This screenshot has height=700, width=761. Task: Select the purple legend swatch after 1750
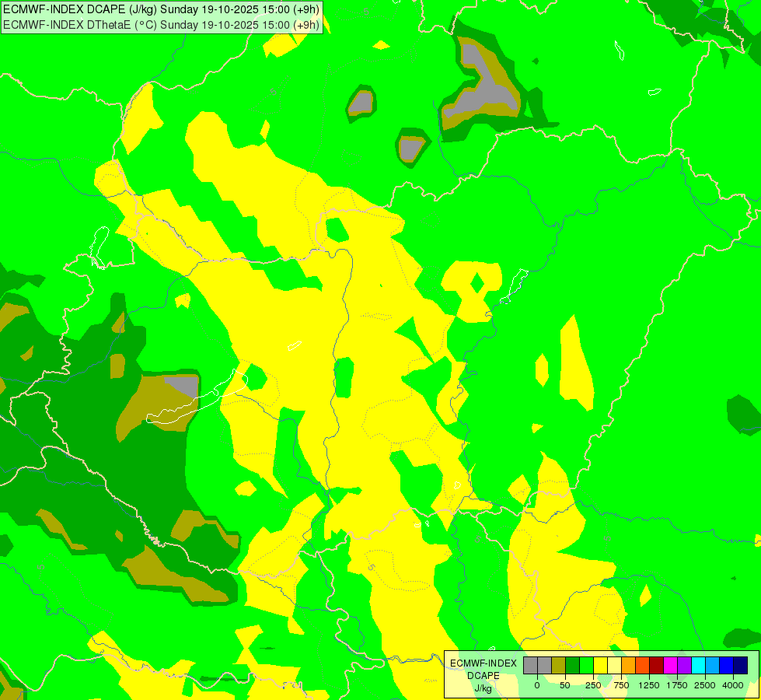pos(684,666)
